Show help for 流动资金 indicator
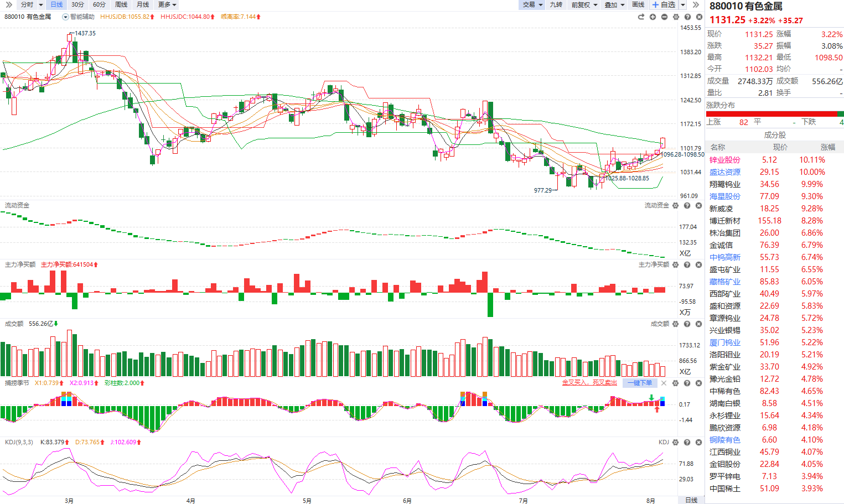 687,206
